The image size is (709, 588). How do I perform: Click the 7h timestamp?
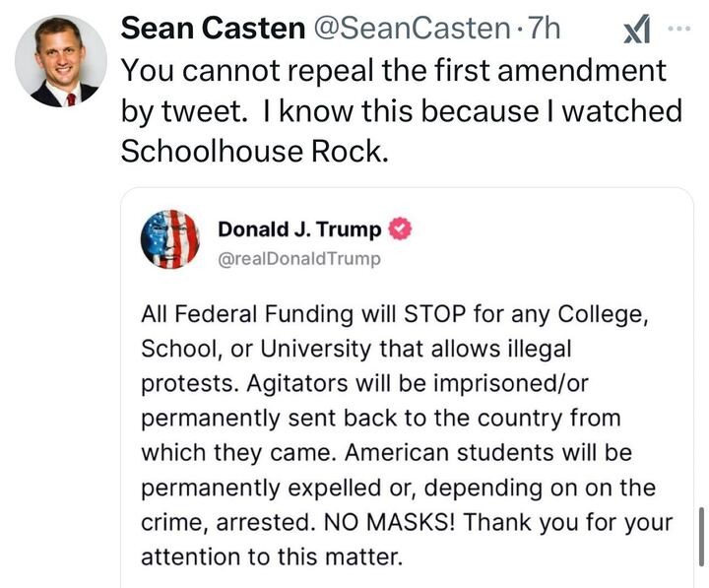pos(544,29)
